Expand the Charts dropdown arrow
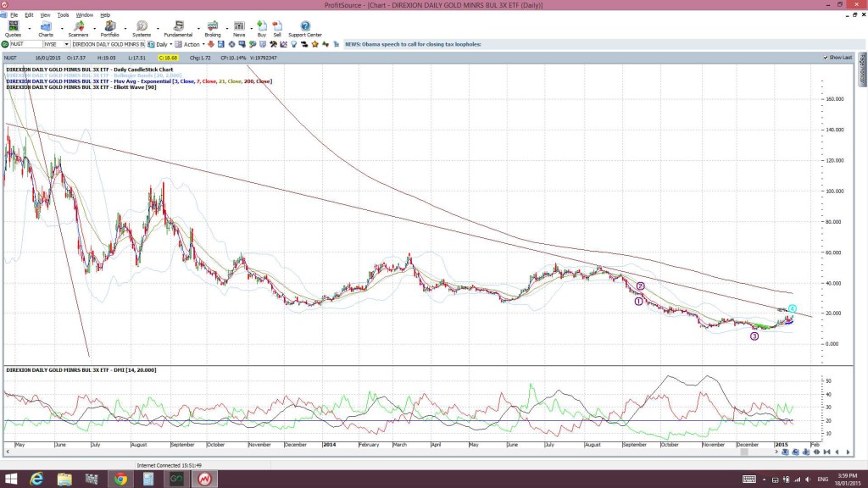Screen dimensions: 868x488 coord(61,29)
